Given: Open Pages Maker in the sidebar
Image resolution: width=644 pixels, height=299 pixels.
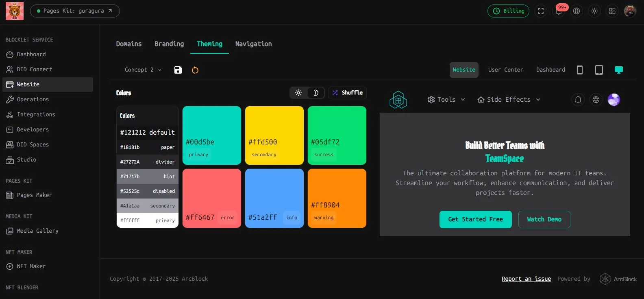Looking at the screenshot, I should (48, 195).
